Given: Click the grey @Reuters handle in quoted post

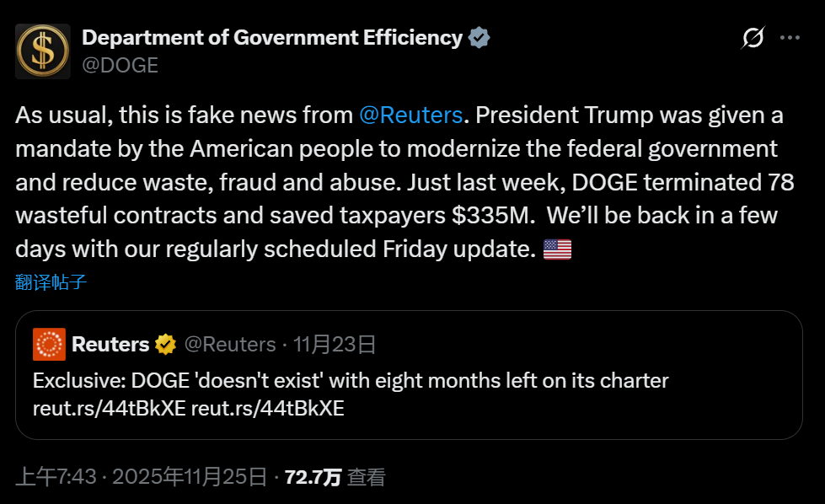Looking at the screenshot, I should click(x=229, y=344).
